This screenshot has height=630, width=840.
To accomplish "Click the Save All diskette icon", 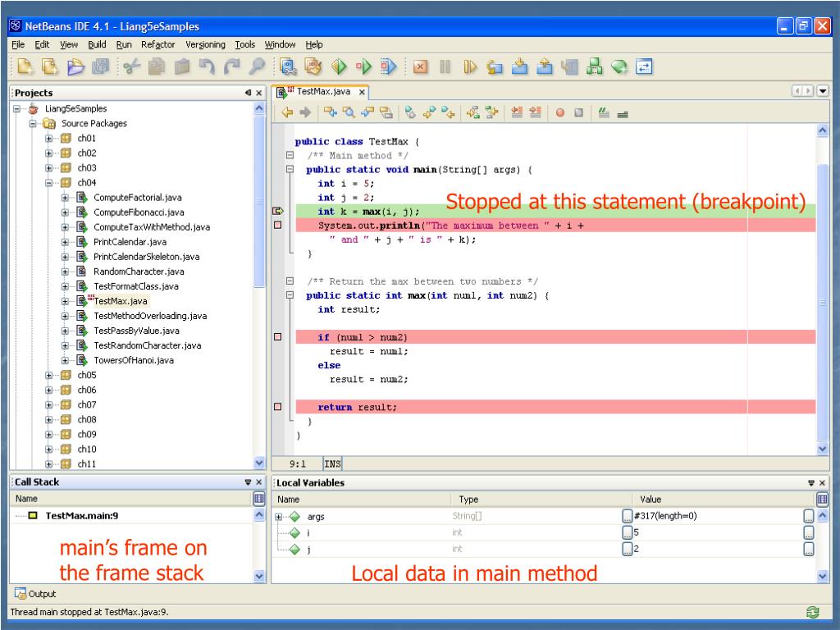I will coord(101,66).
